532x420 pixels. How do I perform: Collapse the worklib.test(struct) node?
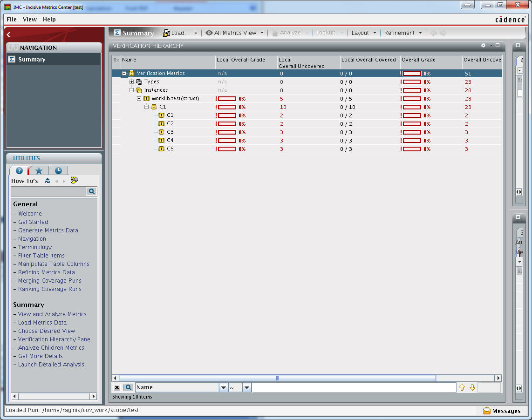[x=139, y=98]
